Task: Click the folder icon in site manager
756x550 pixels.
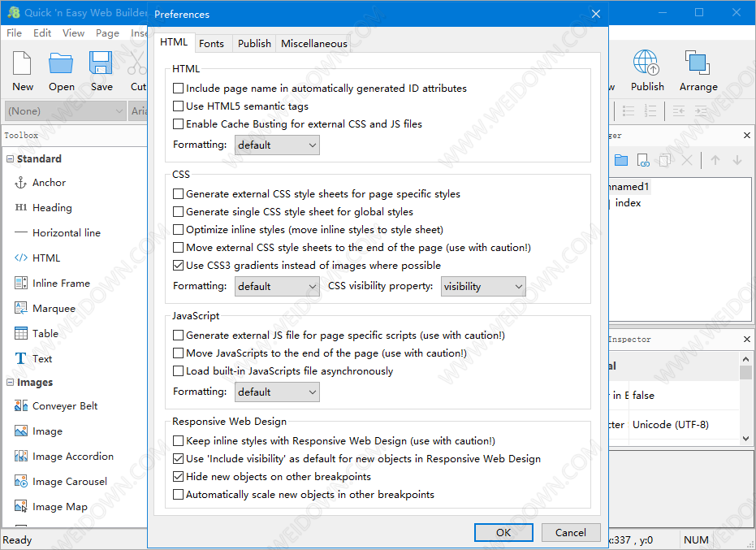Action: pos(621,160)
